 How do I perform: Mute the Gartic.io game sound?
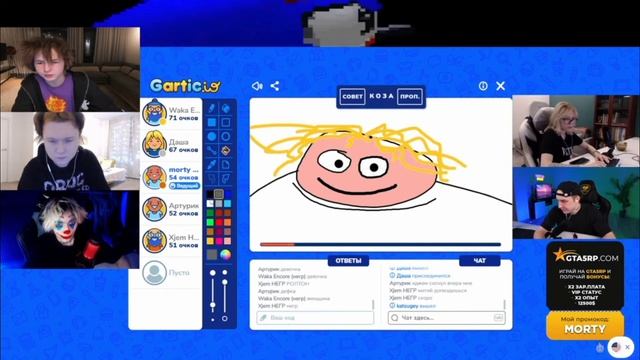pyautogui.click(x=257, y=86)
